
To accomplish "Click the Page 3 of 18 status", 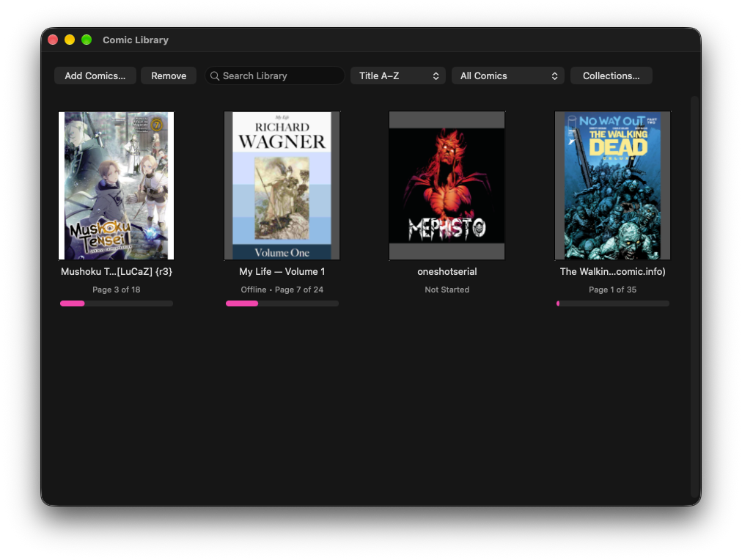I will pos(117,290).
